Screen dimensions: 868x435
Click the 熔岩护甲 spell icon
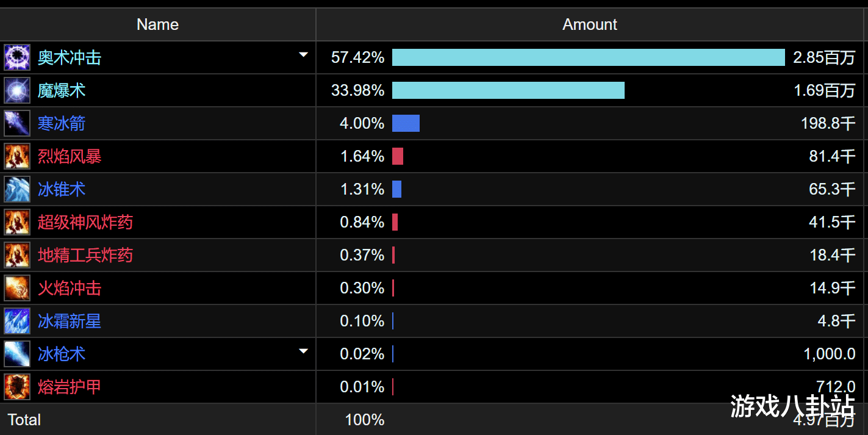pyautogui.click(x=17, y=387)
